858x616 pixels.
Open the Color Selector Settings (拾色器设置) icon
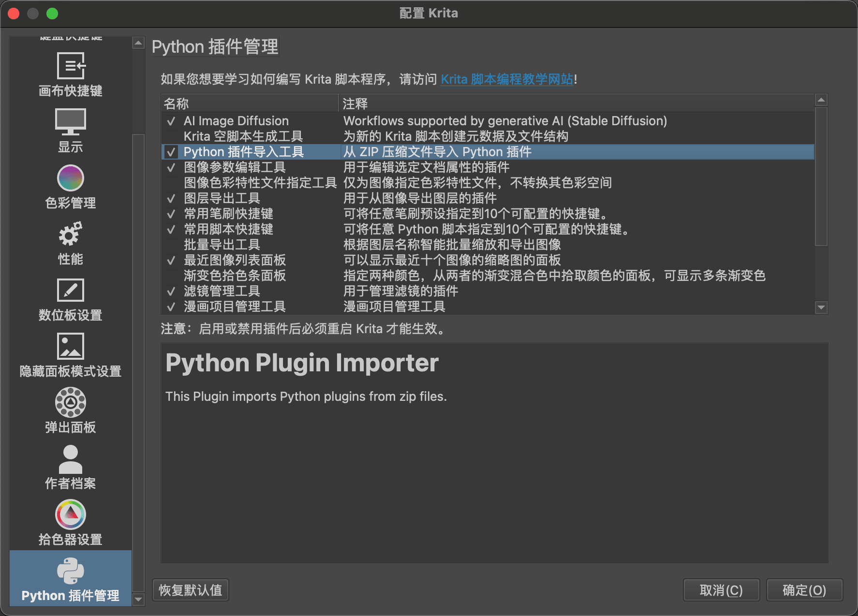(71, 515)
